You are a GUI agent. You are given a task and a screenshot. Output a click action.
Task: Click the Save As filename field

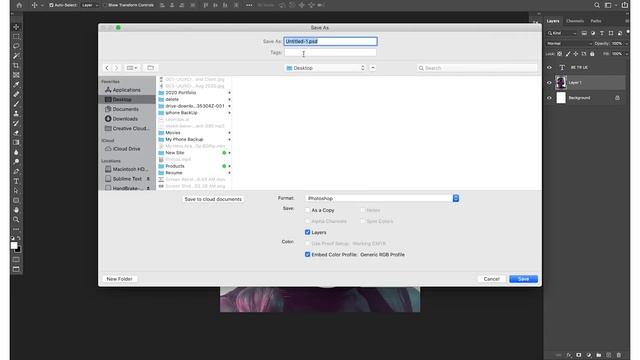[x=330, y=41]
